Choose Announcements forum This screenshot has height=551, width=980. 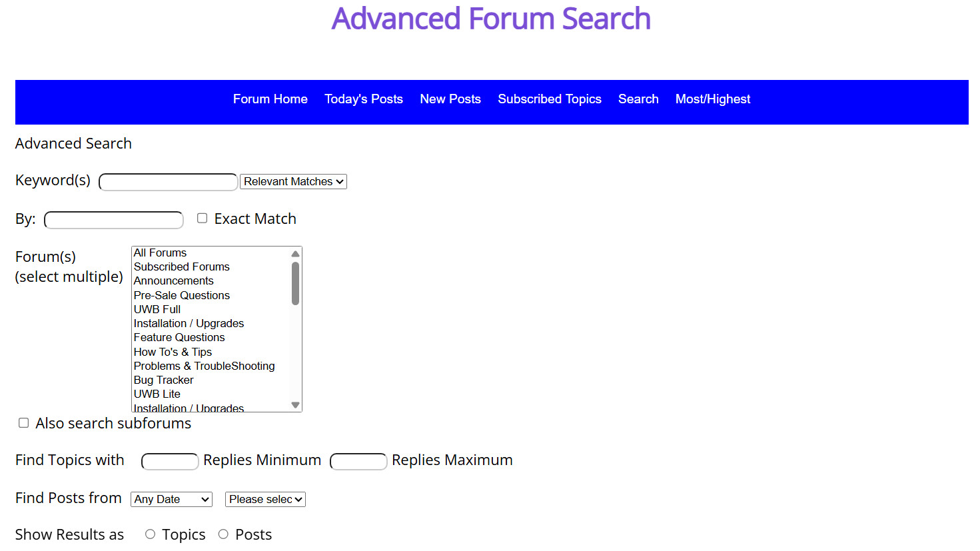pyautogui.click(x=211, y=281)
